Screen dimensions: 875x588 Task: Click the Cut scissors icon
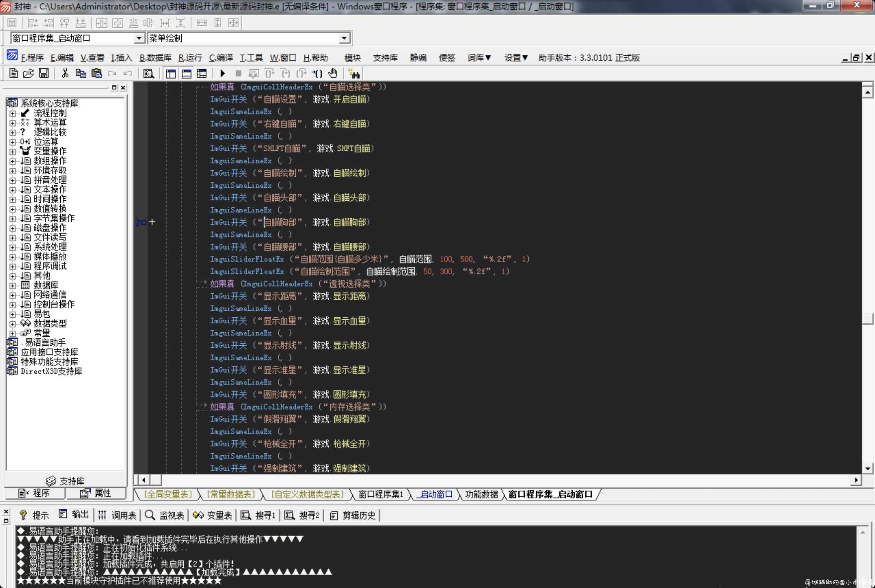(65, 73)
